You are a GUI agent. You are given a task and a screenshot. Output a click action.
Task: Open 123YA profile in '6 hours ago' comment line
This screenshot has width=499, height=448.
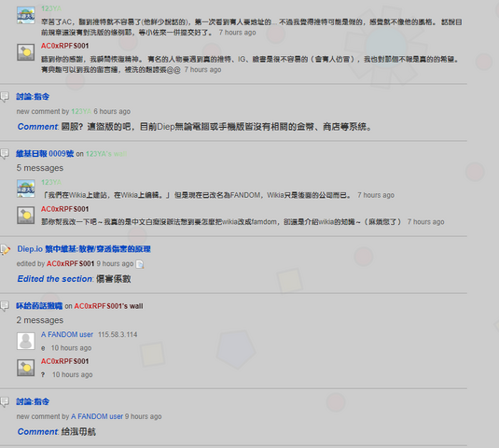click(x=81, y=111)
